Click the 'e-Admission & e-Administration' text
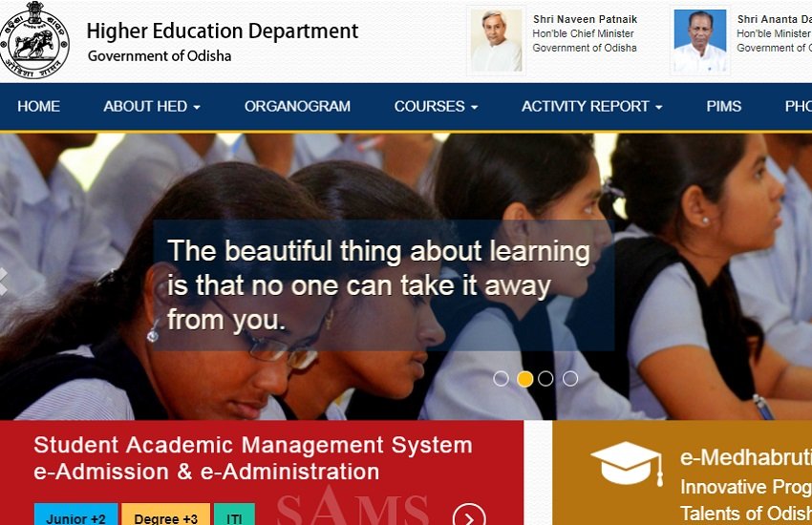 [206, 472]
